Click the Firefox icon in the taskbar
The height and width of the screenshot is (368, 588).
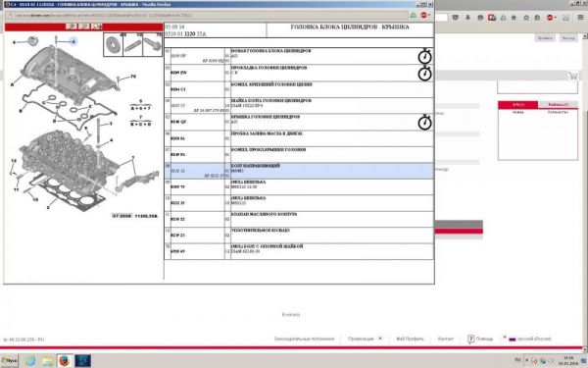coord(65,361)
